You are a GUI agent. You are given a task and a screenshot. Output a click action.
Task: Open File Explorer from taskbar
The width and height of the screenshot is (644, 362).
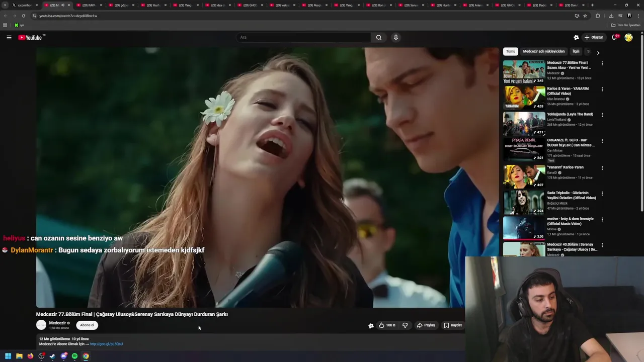(x=19, y=356)
